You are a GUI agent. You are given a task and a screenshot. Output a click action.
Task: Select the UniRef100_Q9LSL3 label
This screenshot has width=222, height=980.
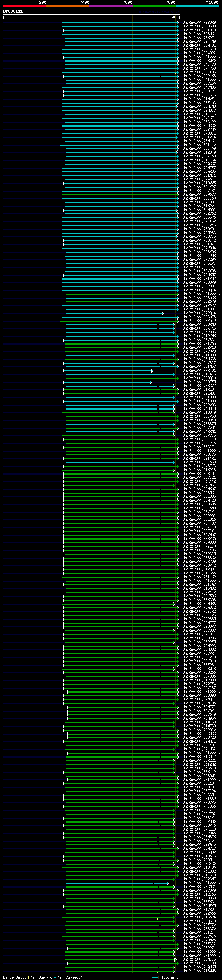coord(199,49)
